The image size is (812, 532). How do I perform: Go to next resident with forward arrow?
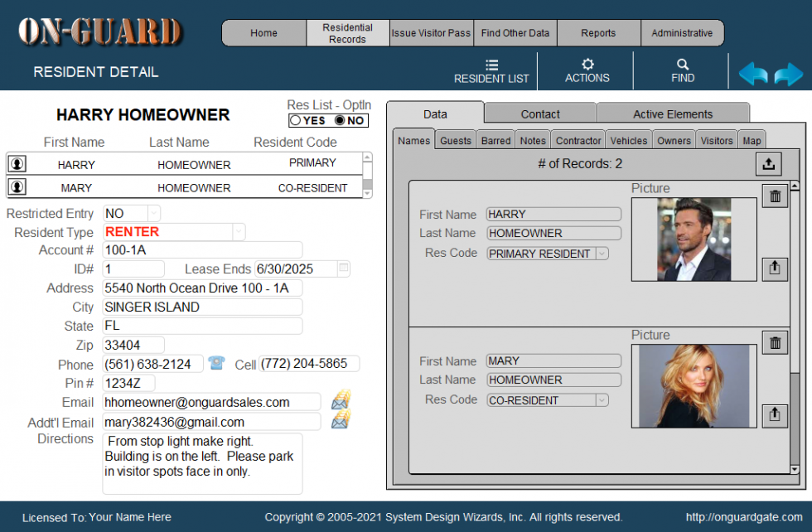click(789, 75)
